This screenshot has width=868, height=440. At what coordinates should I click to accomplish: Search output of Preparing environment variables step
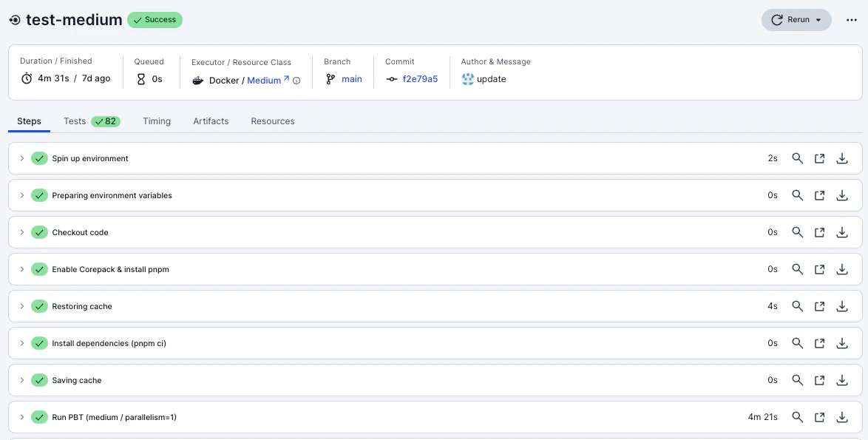click(x=797, y=195)
